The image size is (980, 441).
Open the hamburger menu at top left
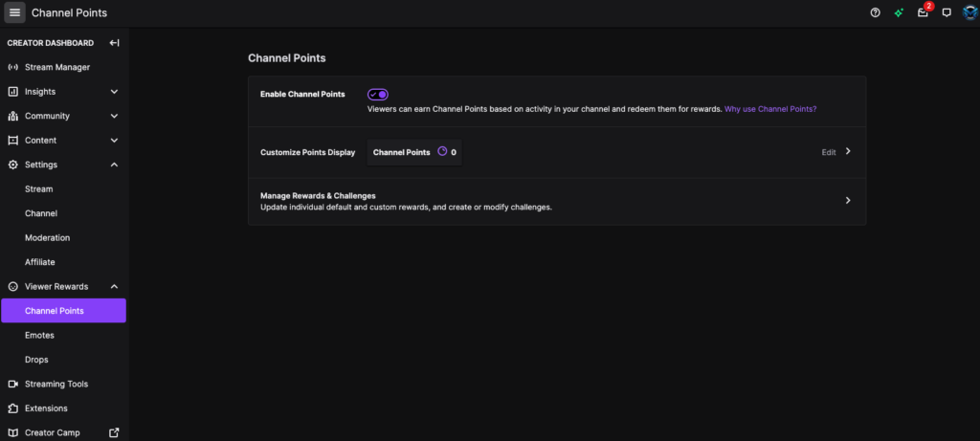pos(14,12)
